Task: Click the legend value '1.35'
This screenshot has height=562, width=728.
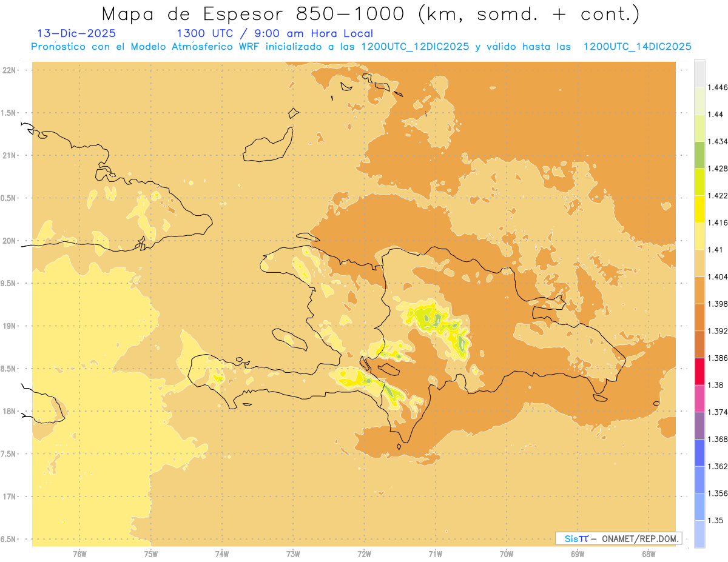Action: (x=715, y=520)
